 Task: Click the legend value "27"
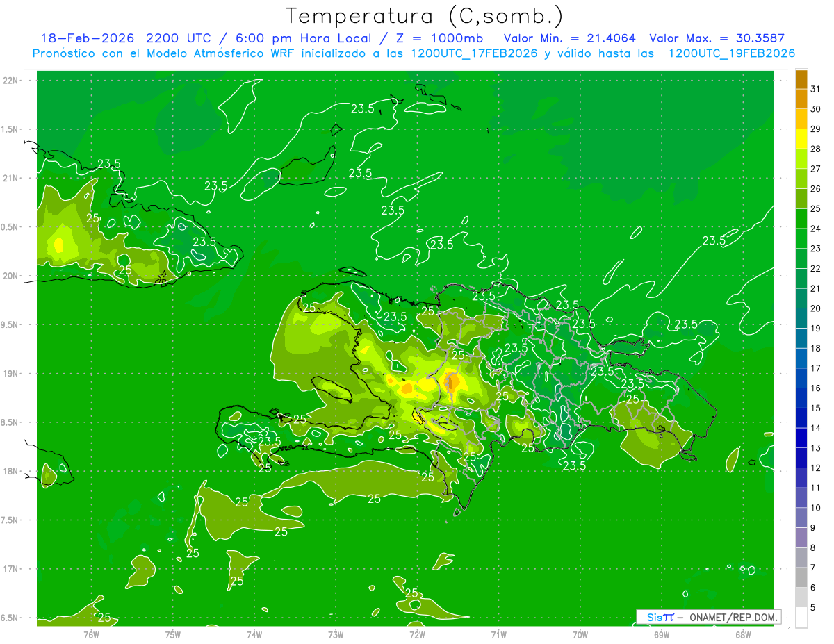(x=816, y=169)
